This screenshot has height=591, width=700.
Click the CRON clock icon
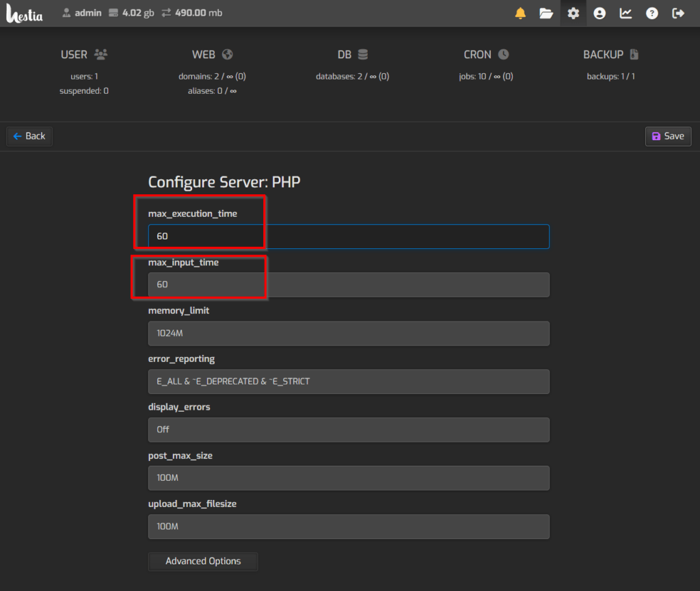[504, 54]
